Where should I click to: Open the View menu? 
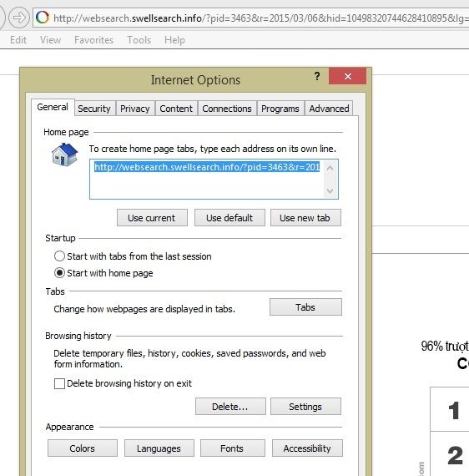tap(50, 40)
